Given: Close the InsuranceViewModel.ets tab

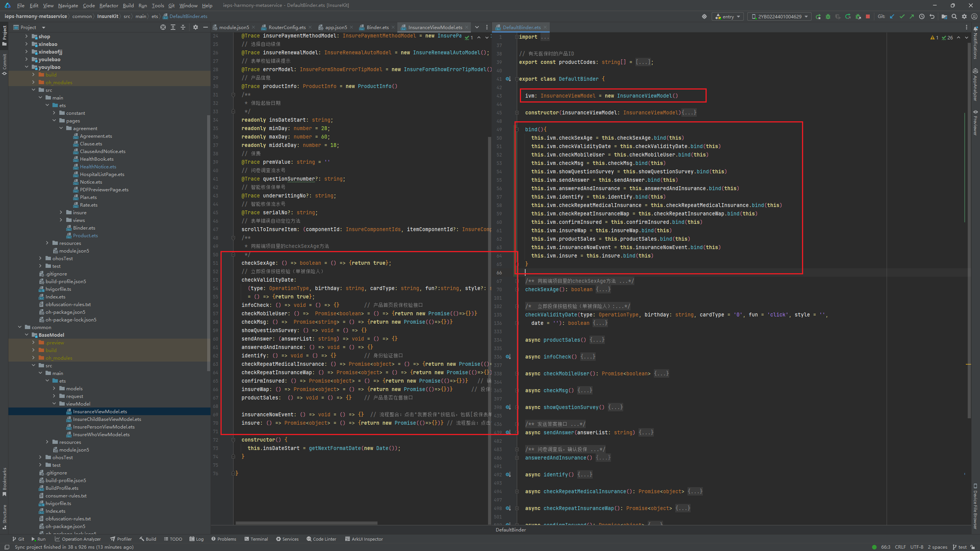Looking at the screenshot, I should tap(466, 27).
